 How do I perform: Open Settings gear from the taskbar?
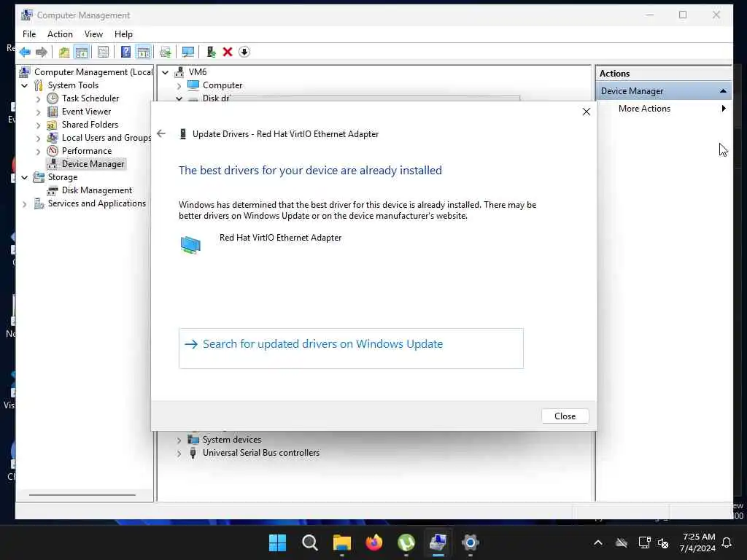(x=470, y=542)
